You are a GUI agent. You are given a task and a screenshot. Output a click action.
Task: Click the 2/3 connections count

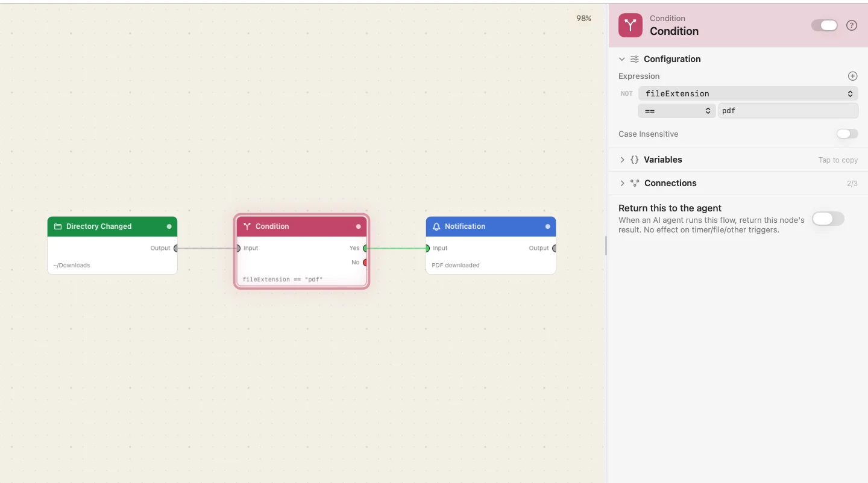click(852, 184)
